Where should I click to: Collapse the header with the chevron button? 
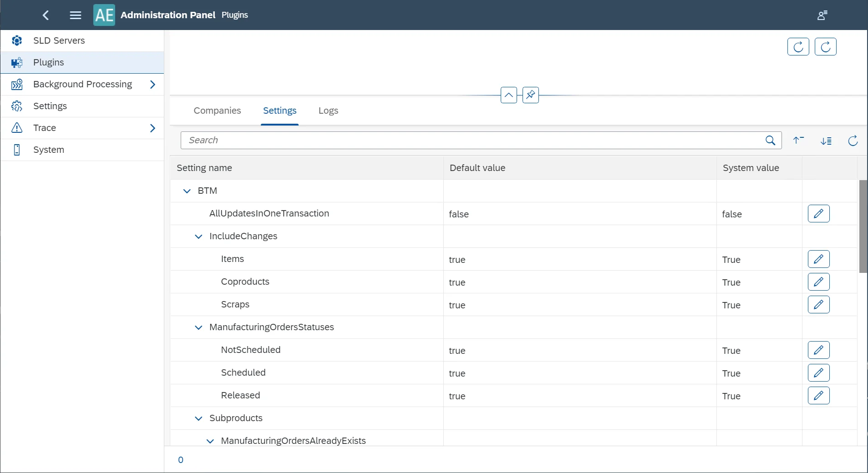509,95
